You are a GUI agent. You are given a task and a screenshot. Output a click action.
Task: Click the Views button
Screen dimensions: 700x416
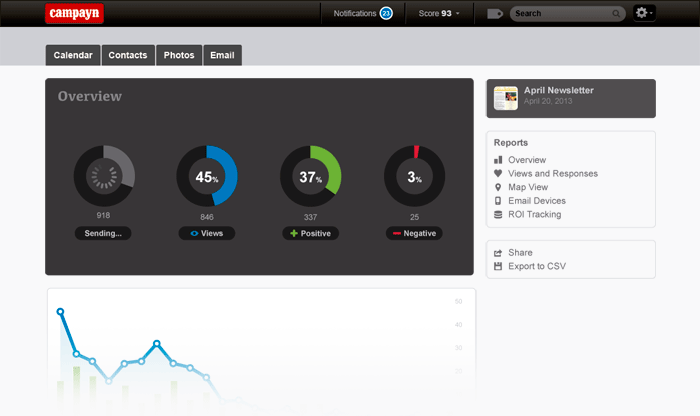point(207,233)
